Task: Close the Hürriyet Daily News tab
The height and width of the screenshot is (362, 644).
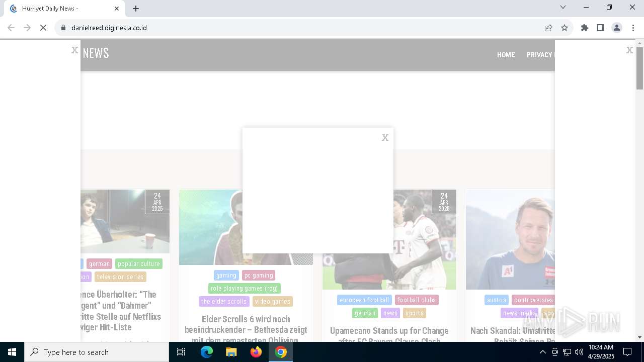Action: pyautogui.click(x=117, y=9)
